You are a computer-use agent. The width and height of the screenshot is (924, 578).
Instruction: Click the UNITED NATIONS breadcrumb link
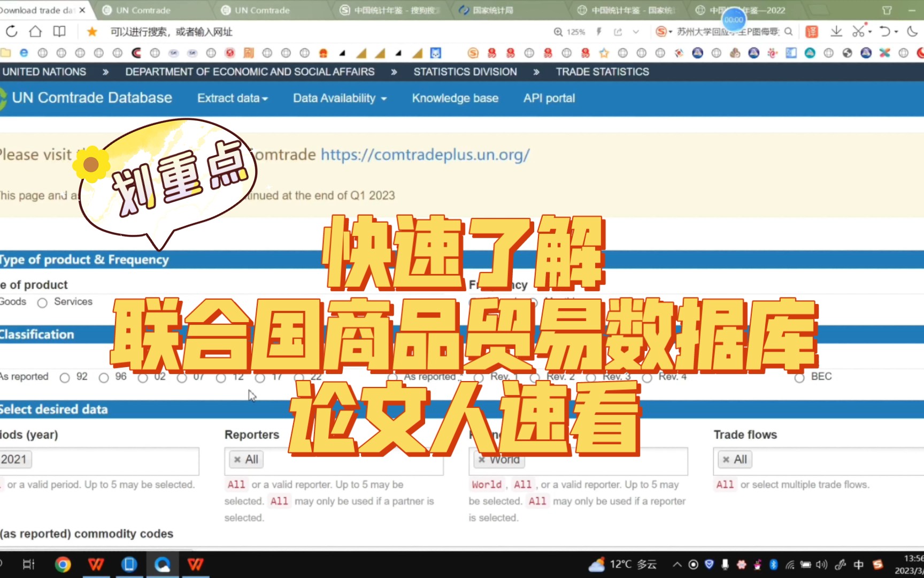pyautogui.click(x=44, y=72)
